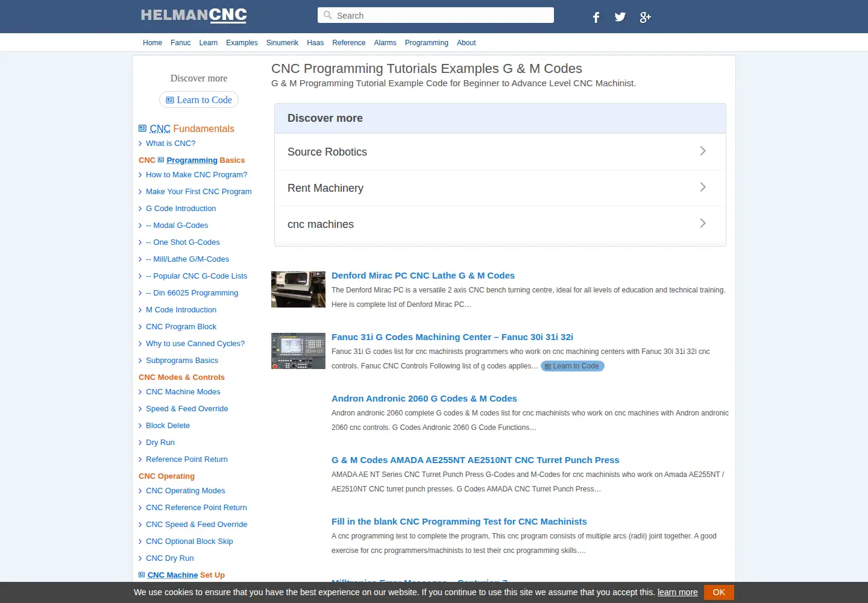Select the Haas menu item
Viewport: 868px width, 603px height.
click(315, 43)
